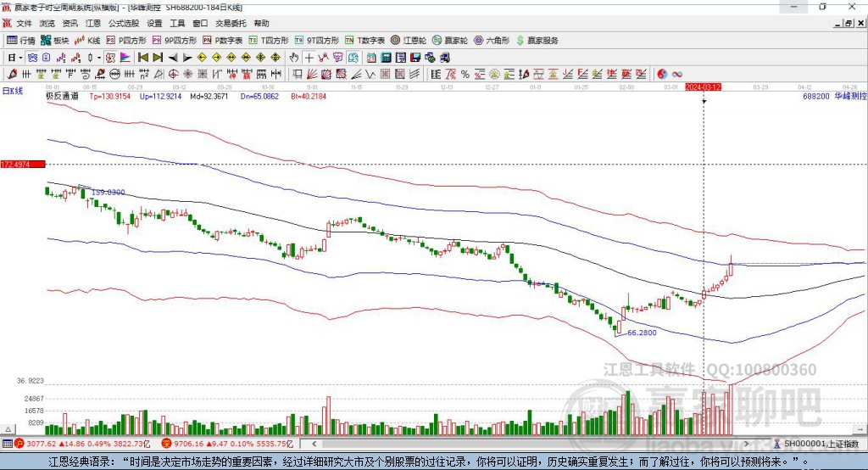Open the 板块 sector view
The width and height of the screenshot is (868, 470).
click(54, 41)
